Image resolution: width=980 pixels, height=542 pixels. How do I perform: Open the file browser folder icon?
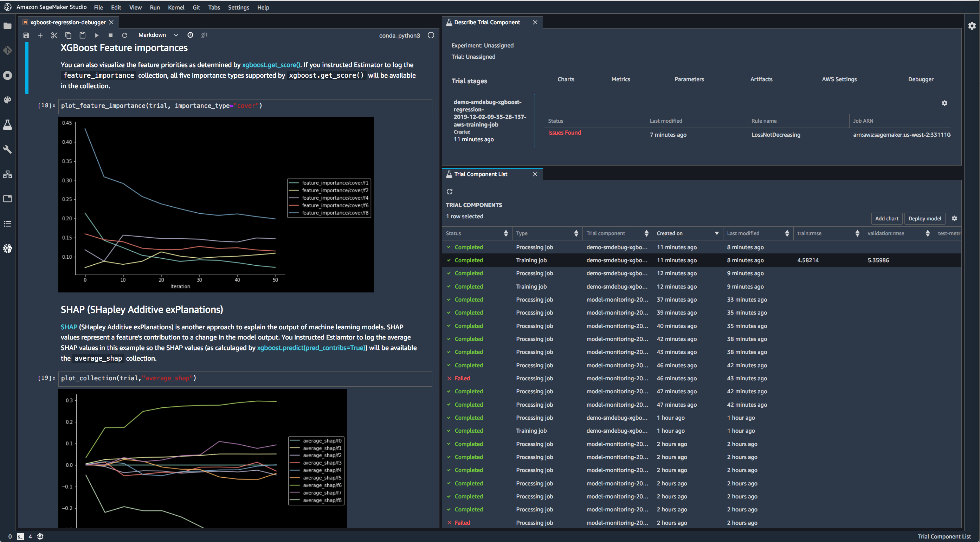coord(8,26)
